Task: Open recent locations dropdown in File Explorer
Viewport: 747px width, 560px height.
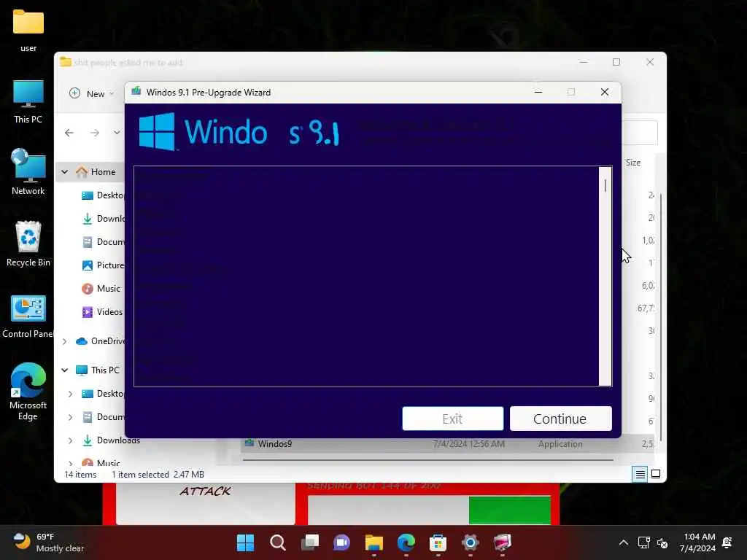Action: point(117,133)
